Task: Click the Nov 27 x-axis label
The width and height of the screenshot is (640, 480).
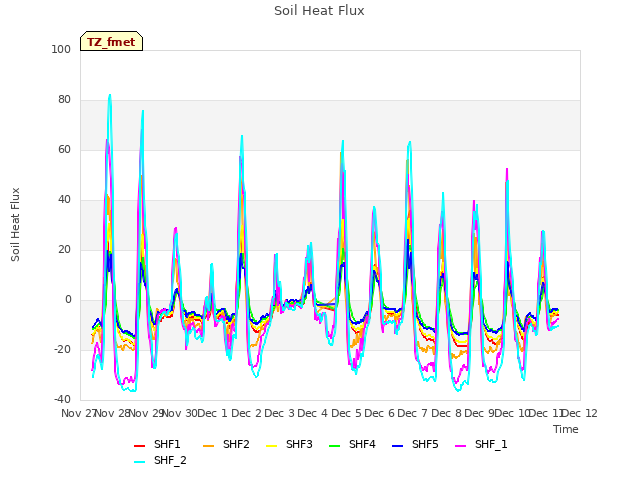Action: coord(78,413)
